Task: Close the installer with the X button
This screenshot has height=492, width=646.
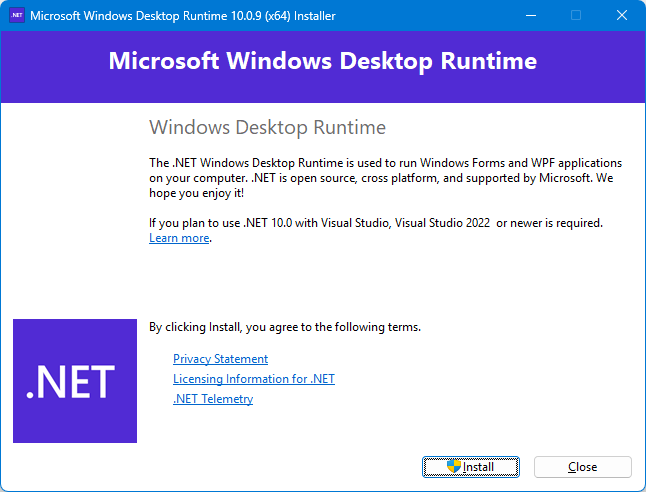Action: click(622, 16)
